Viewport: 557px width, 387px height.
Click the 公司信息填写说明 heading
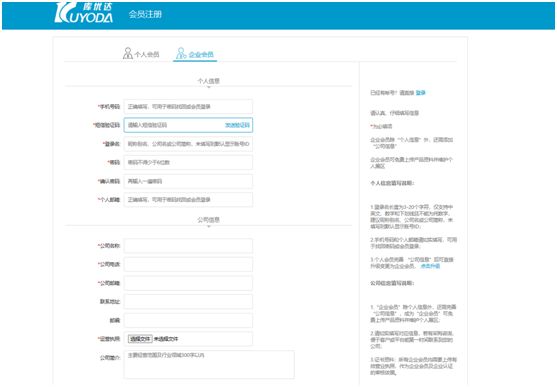pyautogui.click(x=392, y=283)
